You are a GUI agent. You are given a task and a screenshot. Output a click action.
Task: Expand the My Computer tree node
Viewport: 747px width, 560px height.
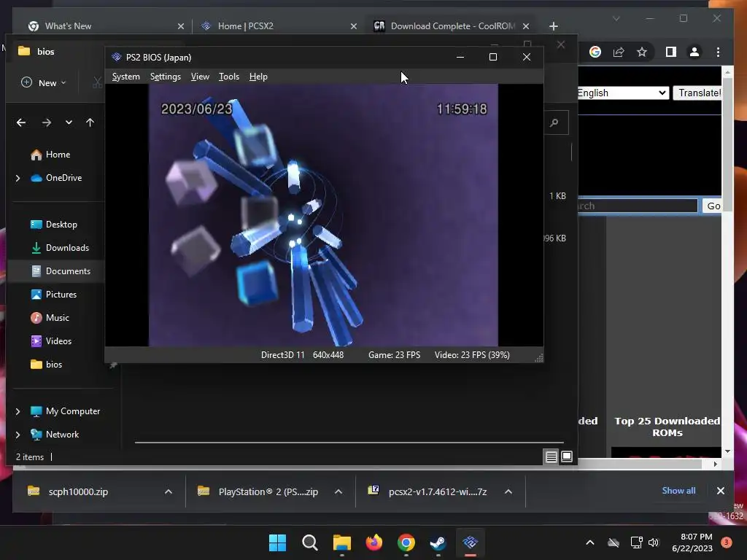pyautogui.click(x=18, y=411)
